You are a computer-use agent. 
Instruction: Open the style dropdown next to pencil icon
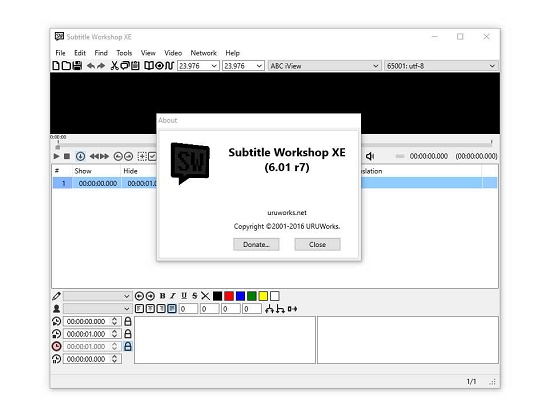(x=97, y=296)
